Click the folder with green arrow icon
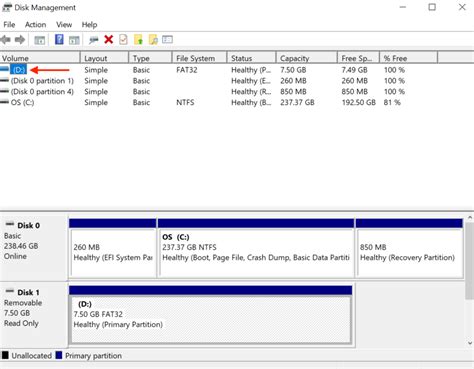This screenshot has height=369, width=474. point(138,40)
